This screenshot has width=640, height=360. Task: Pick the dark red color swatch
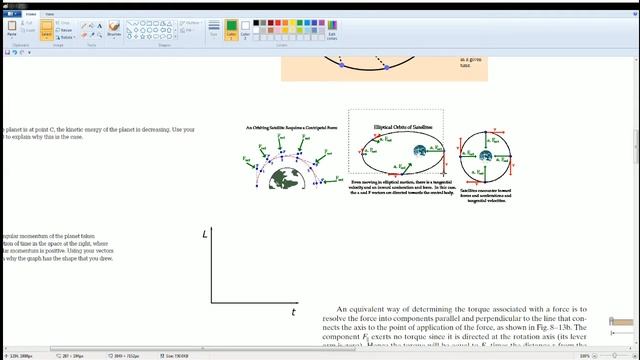click(x=271, y=22)
